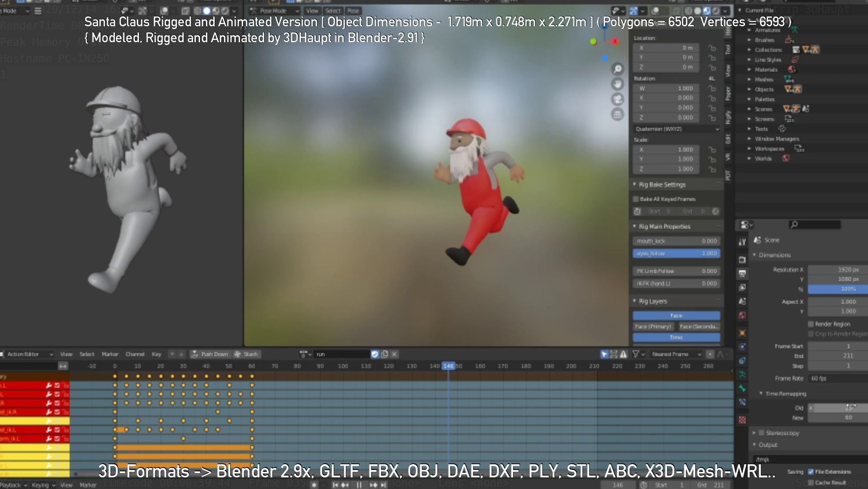This screenshot has width=868, height=489.
Task: Click the pan hand gizmo in viewport
Action: point(618,84)
